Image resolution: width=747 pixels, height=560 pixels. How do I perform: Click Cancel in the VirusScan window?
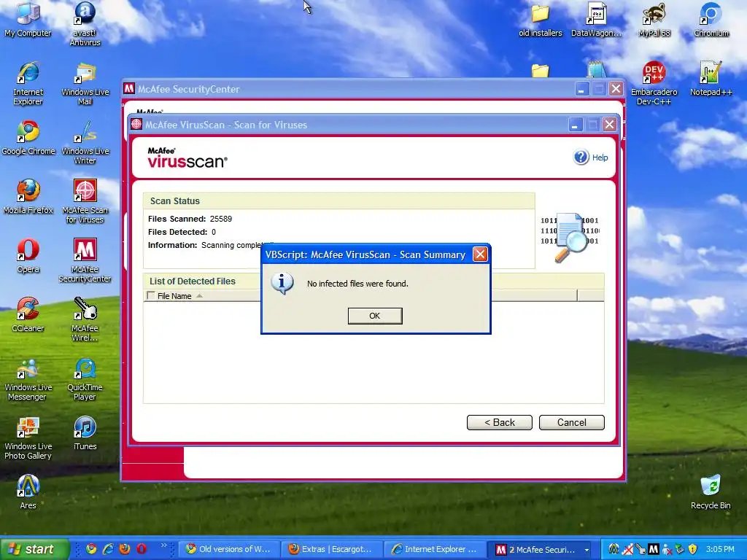(x=572, y=422)
